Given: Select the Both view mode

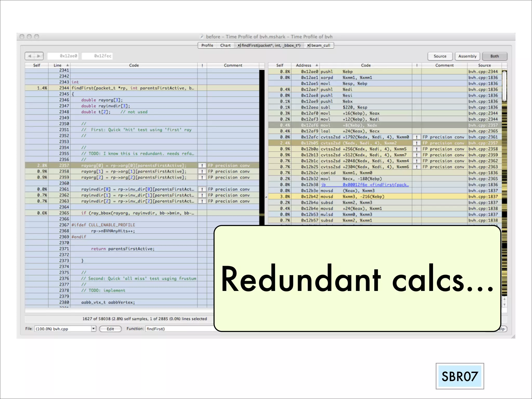Looking at the screenshot, I should click(x=494, y=56).
